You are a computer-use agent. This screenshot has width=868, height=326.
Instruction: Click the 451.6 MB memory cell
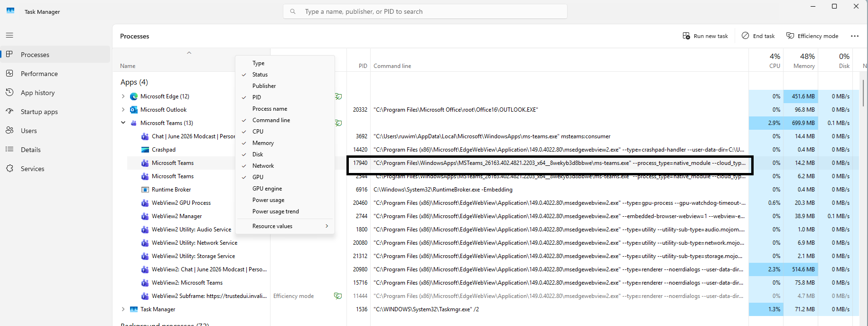[x=801, y=96]
